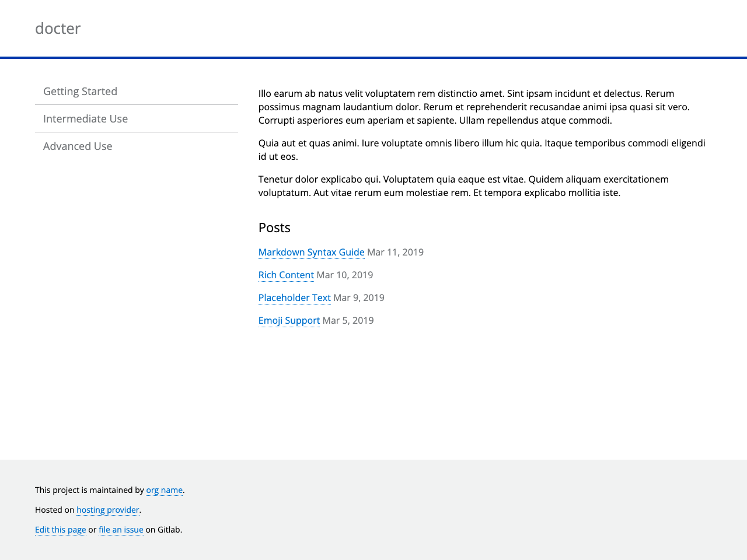The height and width of the screenshot is (560, 747).
Task: Follow the org name link
Action: (x=164, y=489)
